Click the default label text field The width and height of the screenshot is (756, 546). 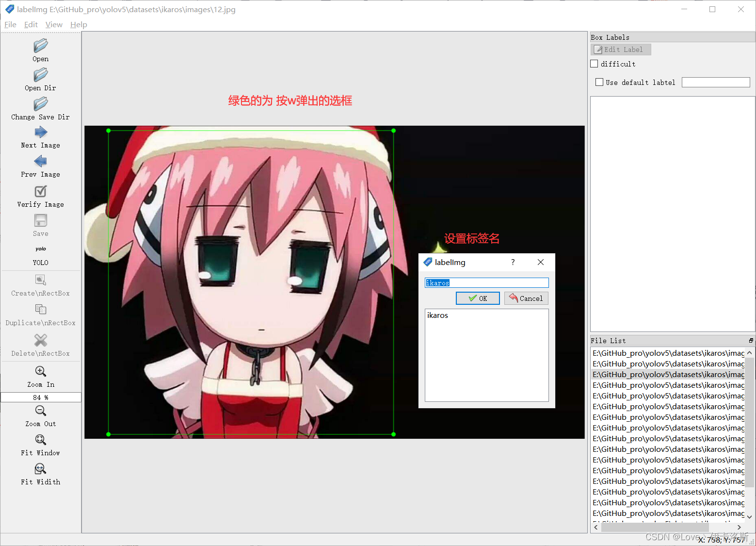tap(716, 83)
